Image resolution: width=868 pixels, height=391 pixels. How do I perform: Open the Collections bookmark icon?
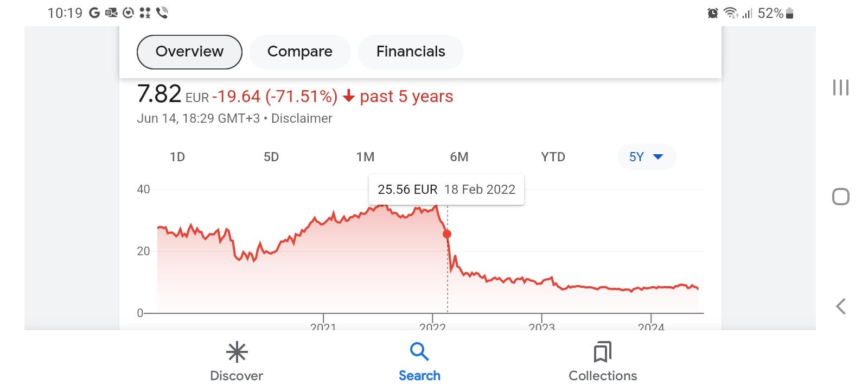coord(602,352)
